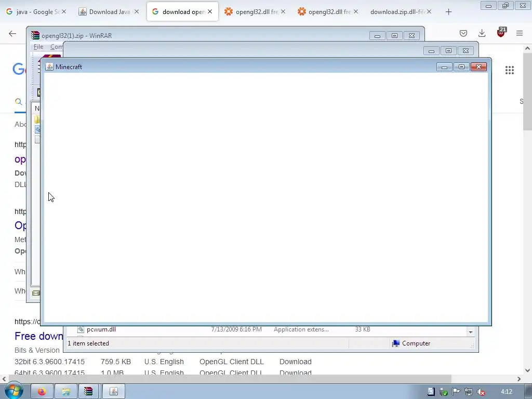Switch to the java - Google Search tab
This screenshot has width=532, height=399.
[37, 12]
